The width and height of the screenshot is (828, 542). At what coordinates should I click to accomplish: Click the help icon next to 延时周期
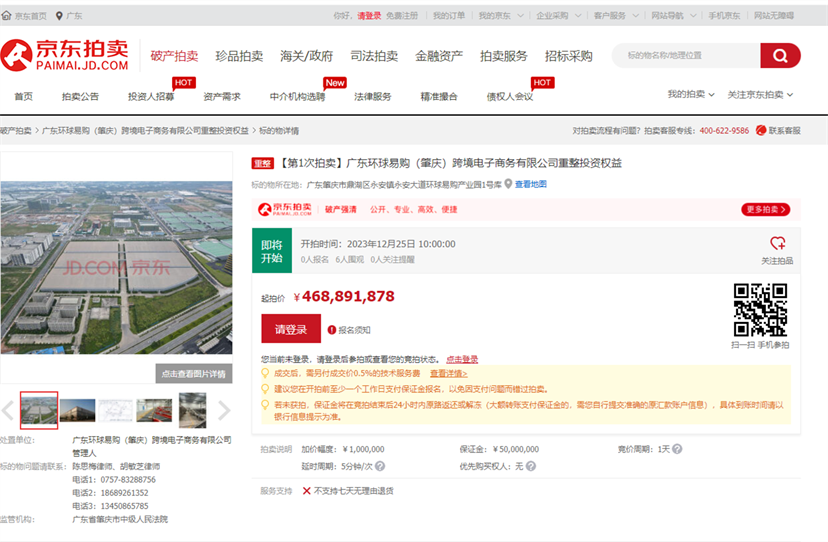coord(380,466)
